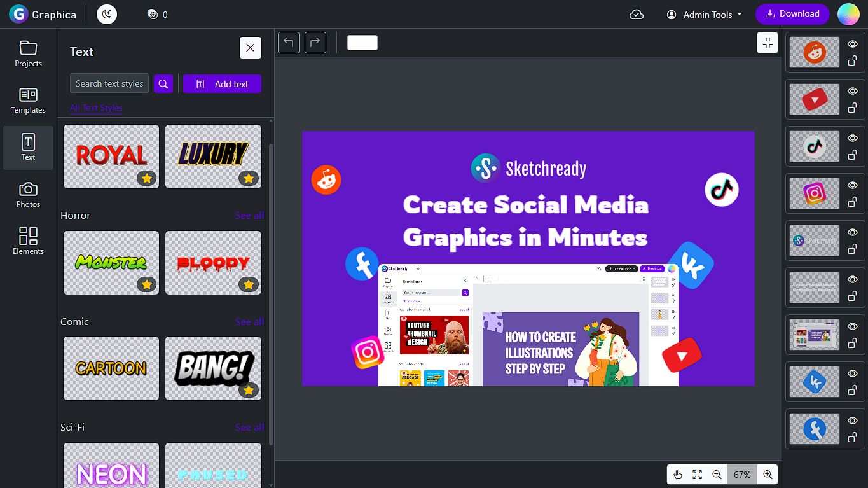This screenshot has height=488, width=868.
Task: Select the Facebook icon on the canvas
Action: coord(362,264)
